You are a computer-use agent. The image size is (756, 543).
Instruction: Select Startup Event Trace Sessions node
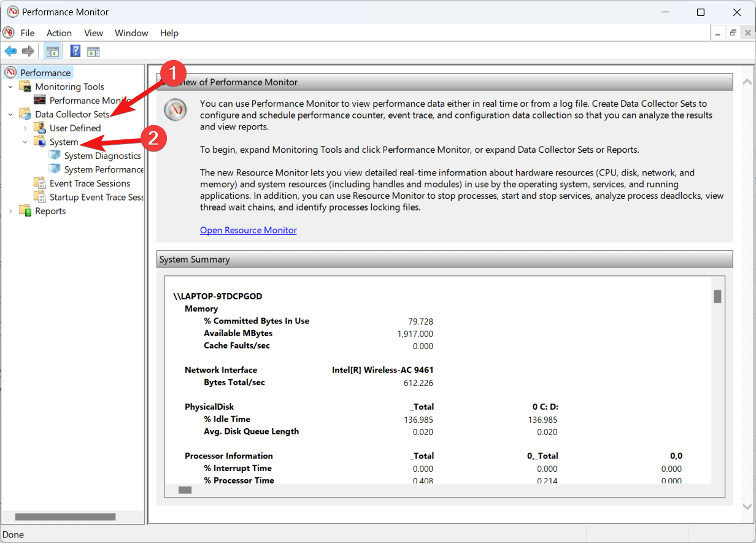click(x=96, y=197)
